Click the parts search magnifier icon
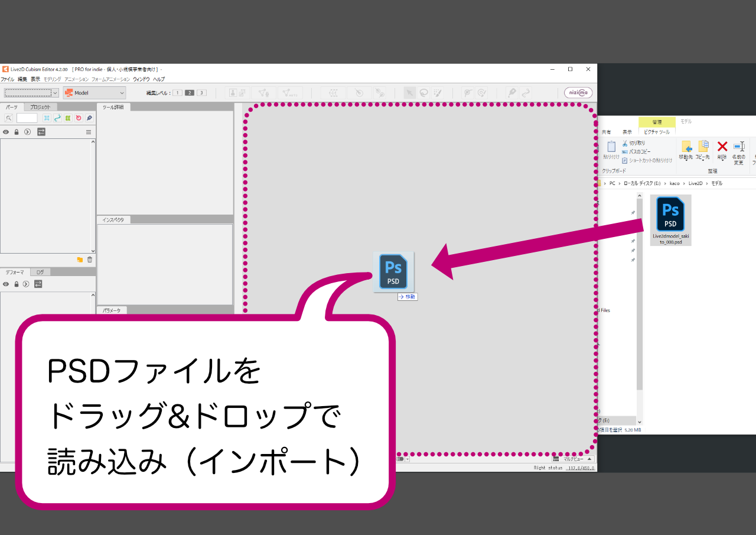Image resolution: width=756 pixels, height=535 pixels. click(x=9, y=118)
